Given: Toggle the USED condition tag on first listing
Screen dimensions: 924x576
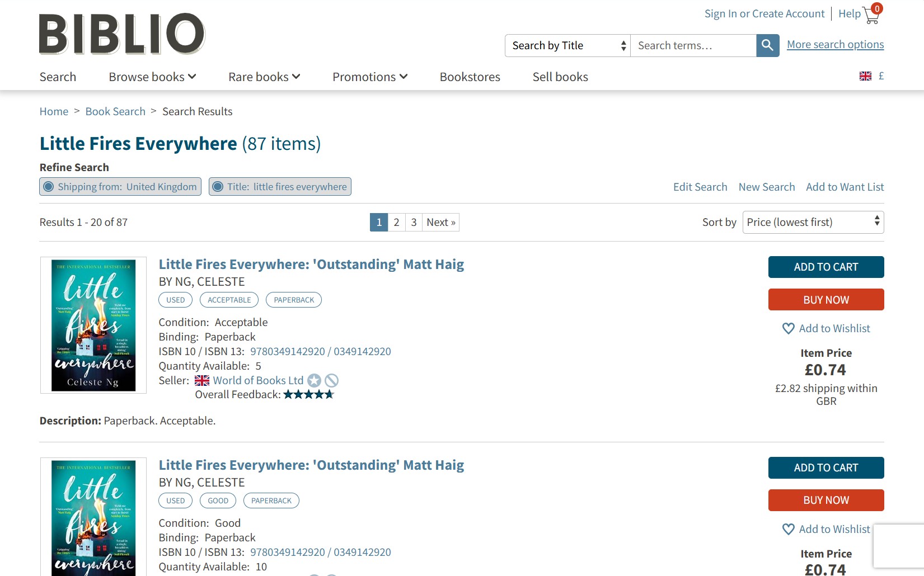Looking at the screenshot, I should point(175,300).
